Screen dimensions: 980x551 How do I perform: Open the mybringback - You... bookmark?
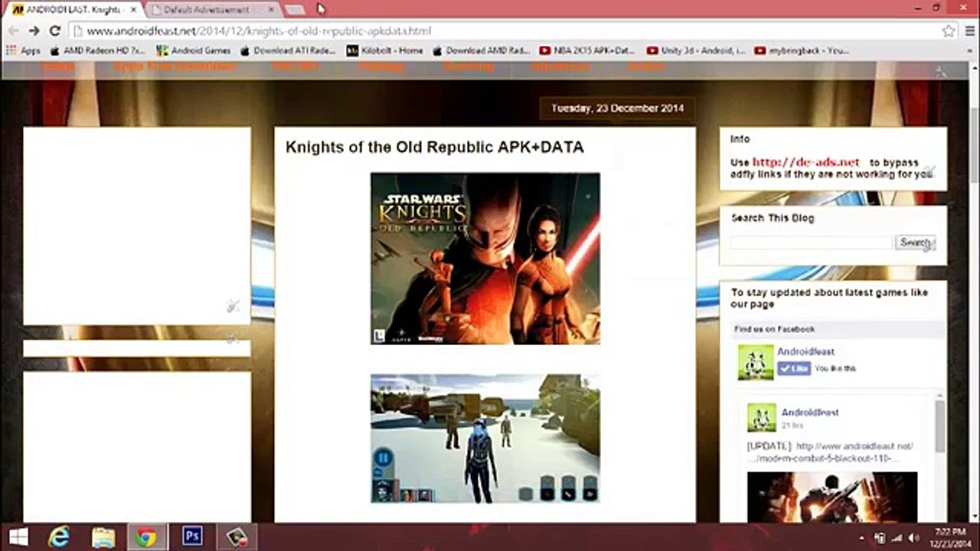tap(802, 51)
